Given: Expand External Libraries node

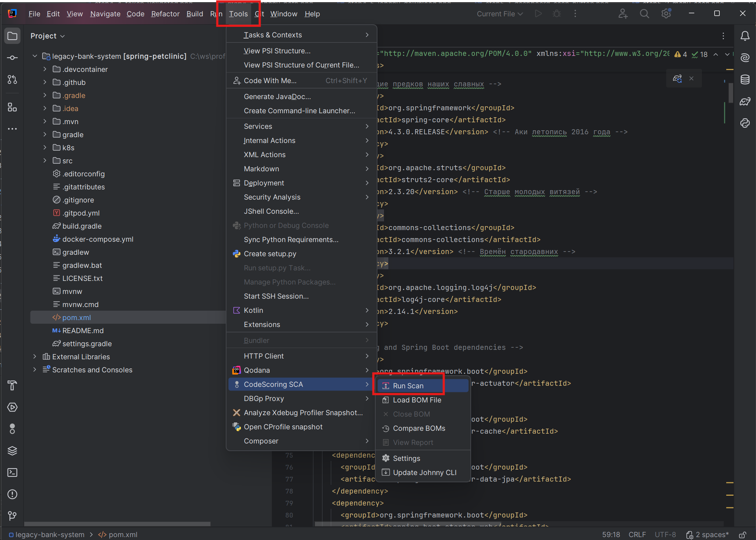Looking at the screenshot, I should pos(34,356).
